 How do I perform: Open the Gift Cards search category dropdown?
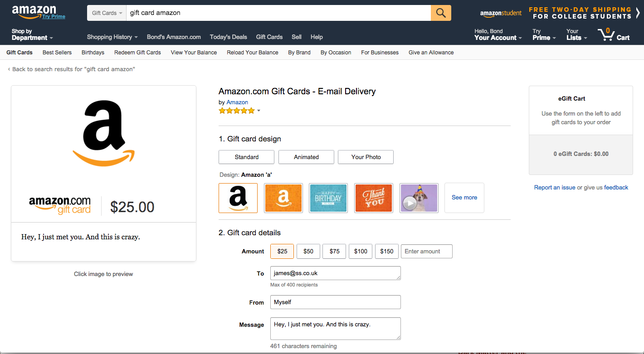click(107, 13)
